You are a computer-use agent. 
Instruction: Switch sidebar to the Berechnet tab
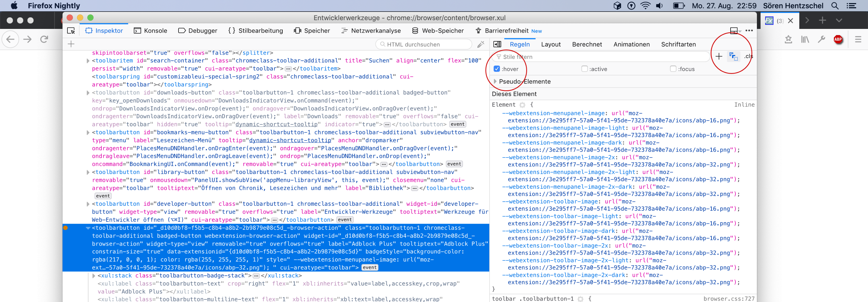click(x=587, y=45)
